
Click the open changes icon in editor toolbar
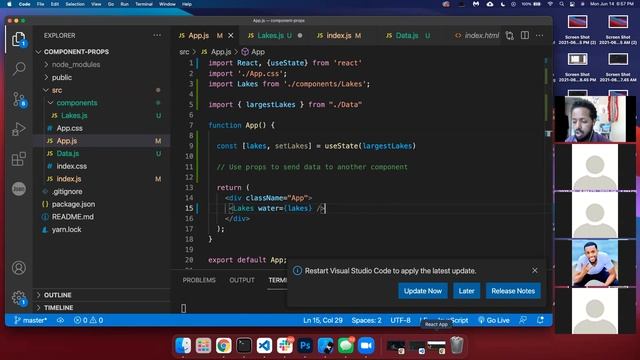point(510,36)
